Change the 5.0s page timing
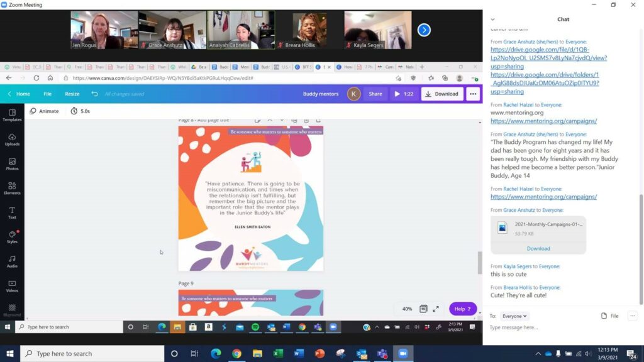The height and width of the screenshot is (362, 644). coord(80,111)
